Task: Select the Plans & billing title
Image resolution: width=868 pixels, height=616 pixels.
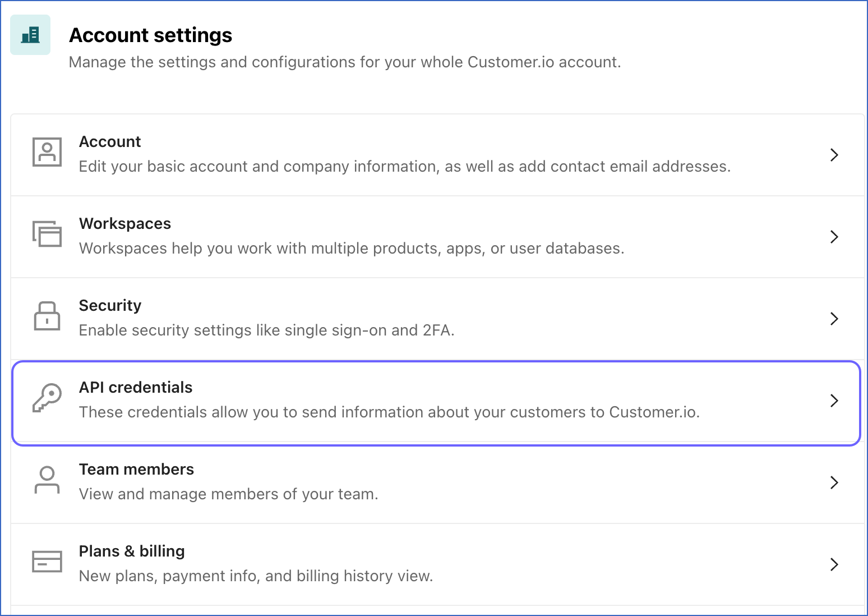Action: [132, 551]
